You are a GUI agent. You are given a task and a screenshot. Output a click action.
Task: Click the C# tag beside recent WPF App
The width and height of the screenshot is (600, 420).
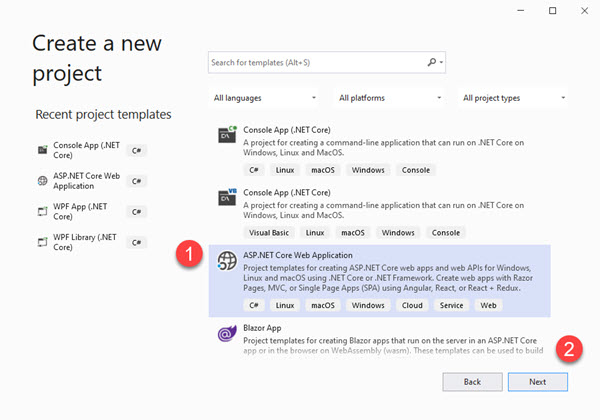click(137, 212)
